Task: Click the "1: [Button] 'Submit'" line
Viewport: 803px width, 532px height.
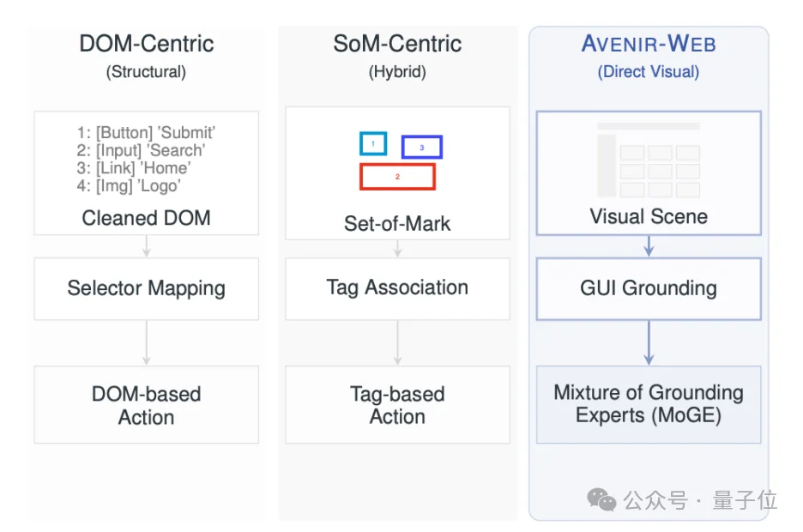Action: tap(146, 132)
